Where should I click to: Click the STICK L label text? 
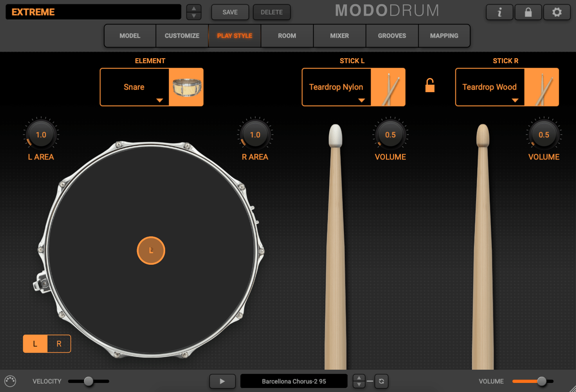[x=352, y=61]
